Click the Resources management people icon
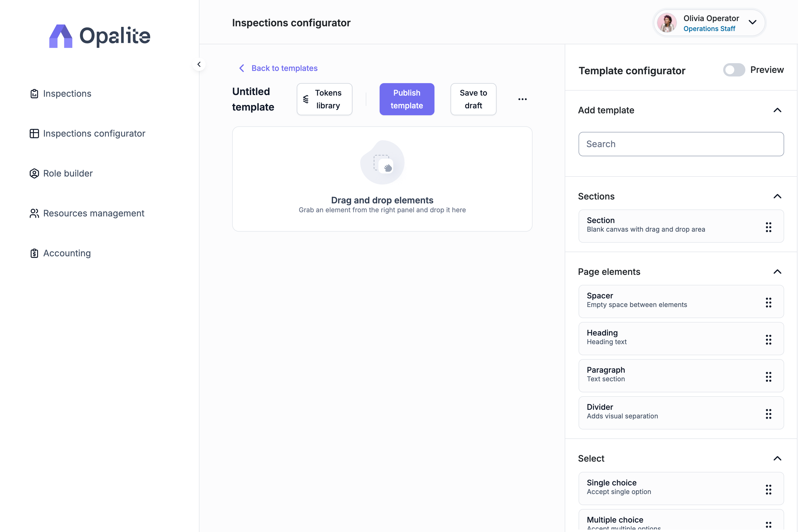Image resolution: width=798 pixels, height=532 pixels. click(34, 213)
